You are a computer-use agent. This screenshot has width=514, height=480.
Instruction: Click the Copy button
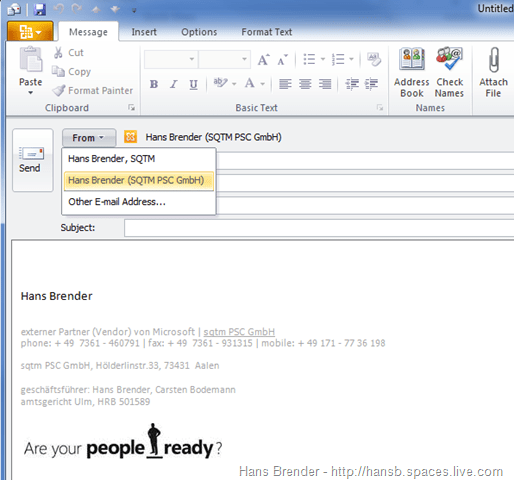(71, 71)
